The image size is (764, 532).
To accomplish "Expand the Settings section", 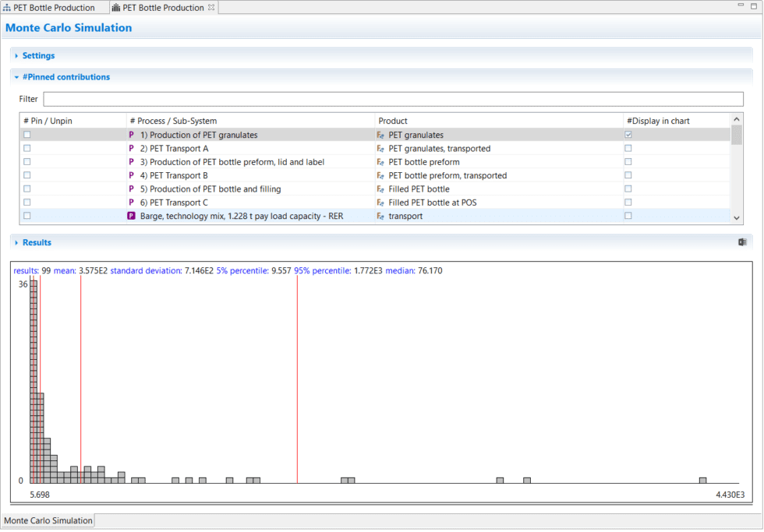I will [x=38, y=56].
